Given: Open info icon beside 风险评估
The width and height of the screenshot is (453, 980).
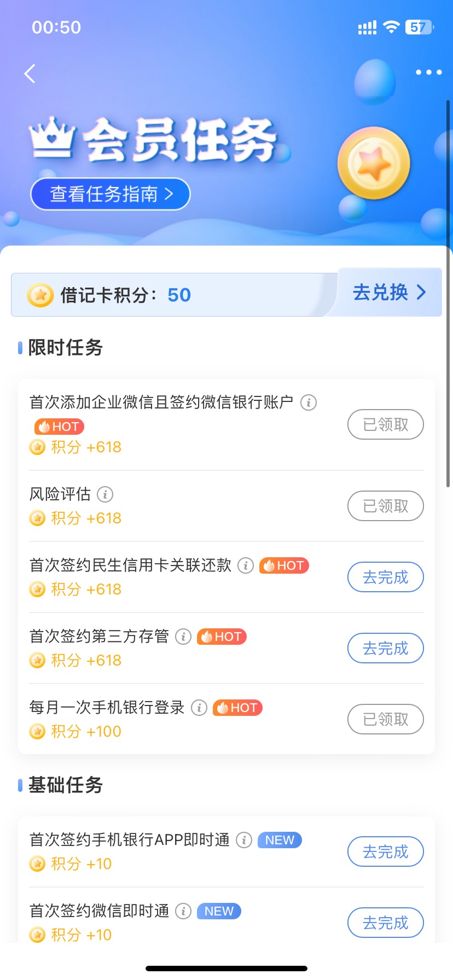Looking at the screenshot, I should point(105,494).
